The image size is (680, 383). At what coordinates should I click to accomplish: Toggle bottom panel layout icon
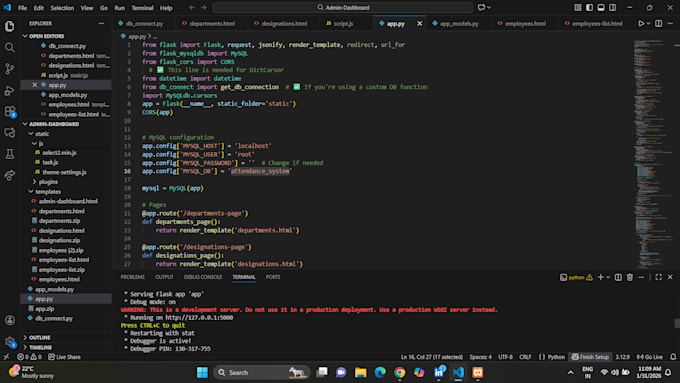coord(601,7)
